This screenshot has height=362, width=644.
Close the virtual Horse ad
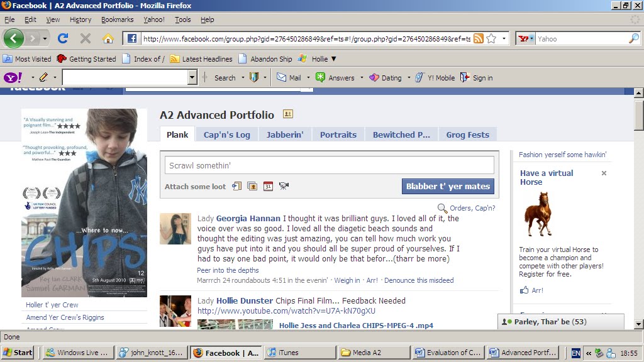pos(604,173)
